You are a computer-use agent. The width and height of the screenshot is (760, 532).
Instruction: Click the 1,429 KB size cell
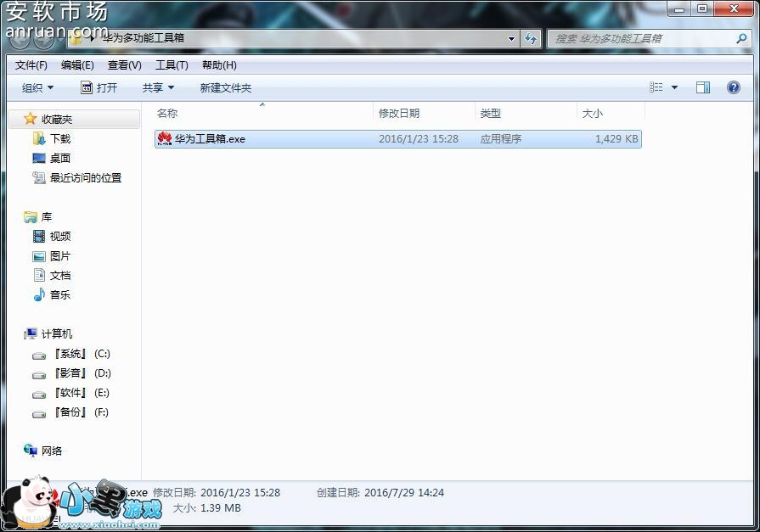point(616,139)
